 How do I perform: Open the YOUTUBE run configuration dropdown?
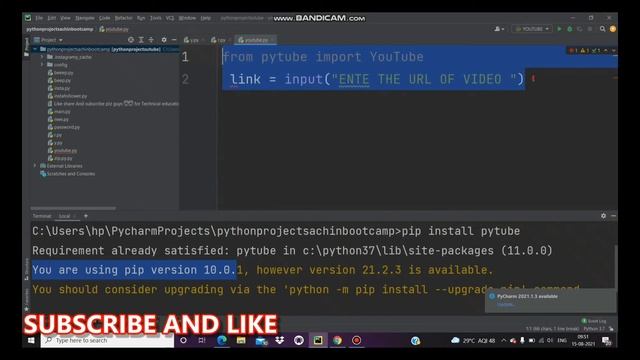(x=532, y=29)
